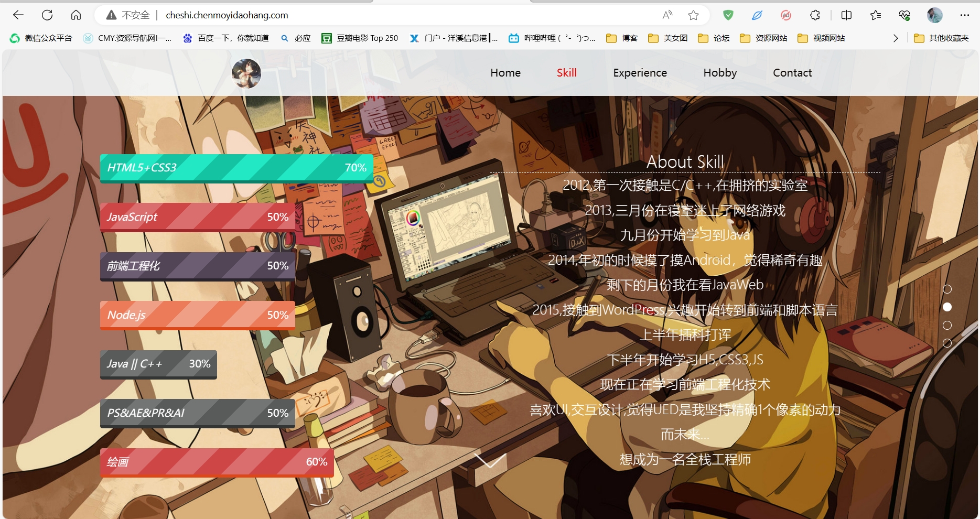Image resolution: width=980 pixels, height=519 pixels.
Task: Open the browser settings ellipsis menu
Action: pyautogui.click(x=964, y=15)
